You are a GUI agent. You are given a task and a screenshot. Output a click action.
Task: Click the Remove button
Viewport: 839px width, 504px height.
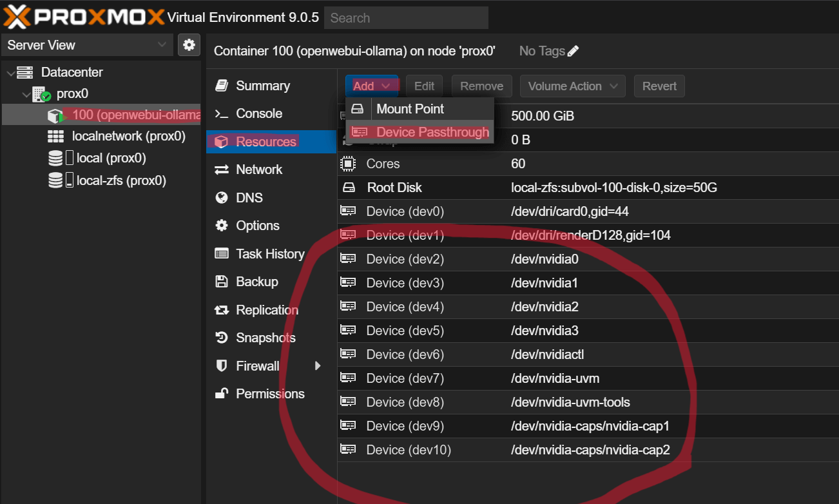tap(481, 86)
